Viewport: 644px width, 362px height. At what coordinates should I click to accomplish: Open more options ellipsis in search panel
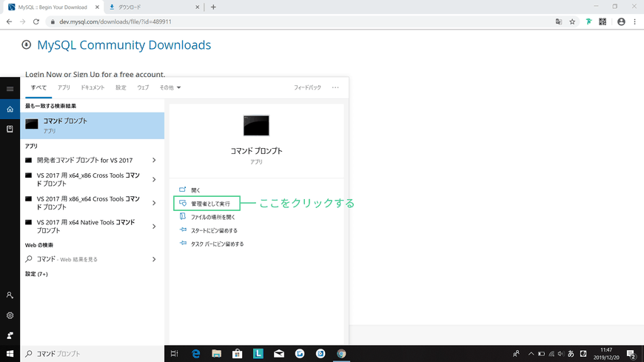tap(335, 87)
